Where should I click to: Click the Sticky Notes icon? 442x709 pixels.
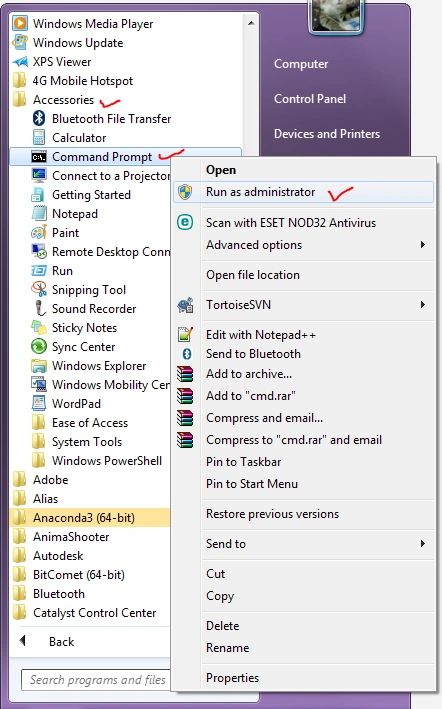pos(38,327)
